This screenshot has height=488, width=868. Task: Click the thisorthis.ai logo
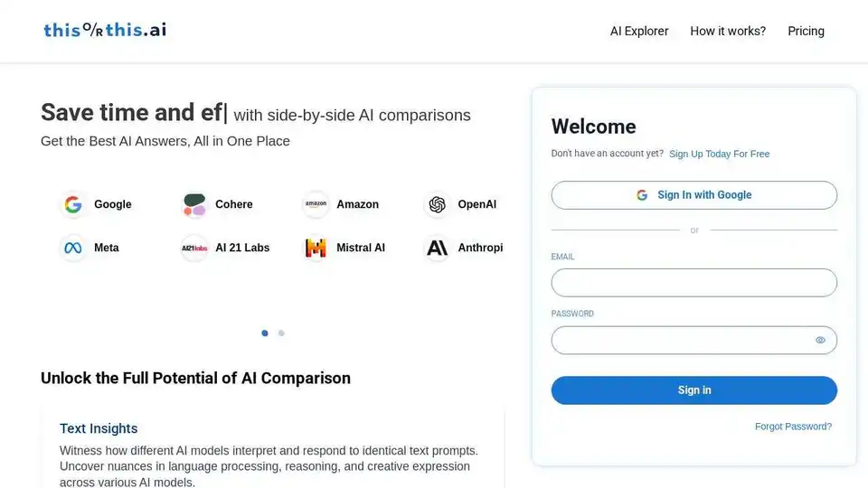pos(105,30)
